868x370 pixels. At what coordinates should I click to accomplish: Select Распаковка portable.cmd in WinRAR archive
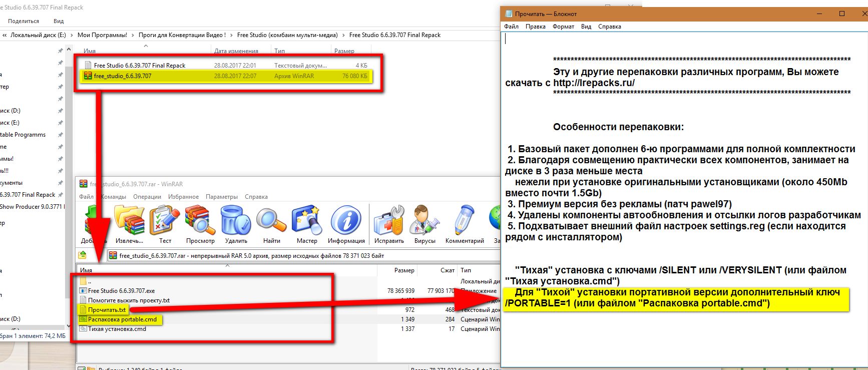coord(122,319)
